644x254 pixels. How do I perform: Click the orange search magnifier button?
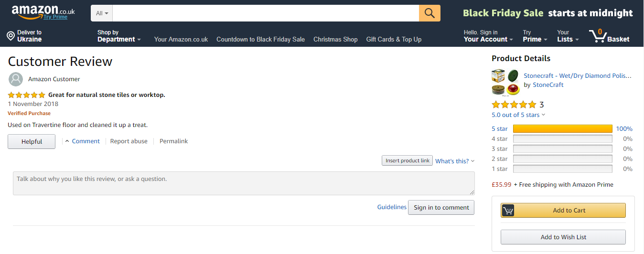[x=429, y=13]
